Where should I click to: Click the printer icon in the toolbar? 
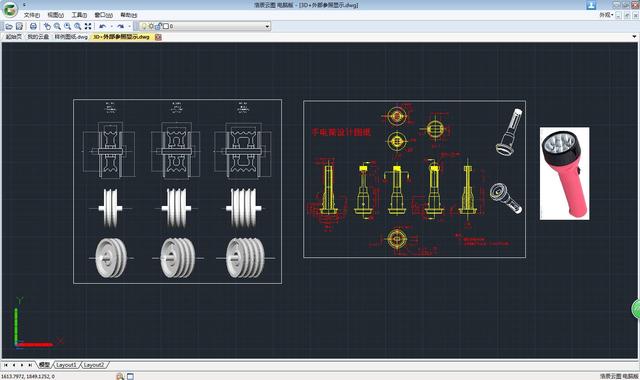click(33, 26)
